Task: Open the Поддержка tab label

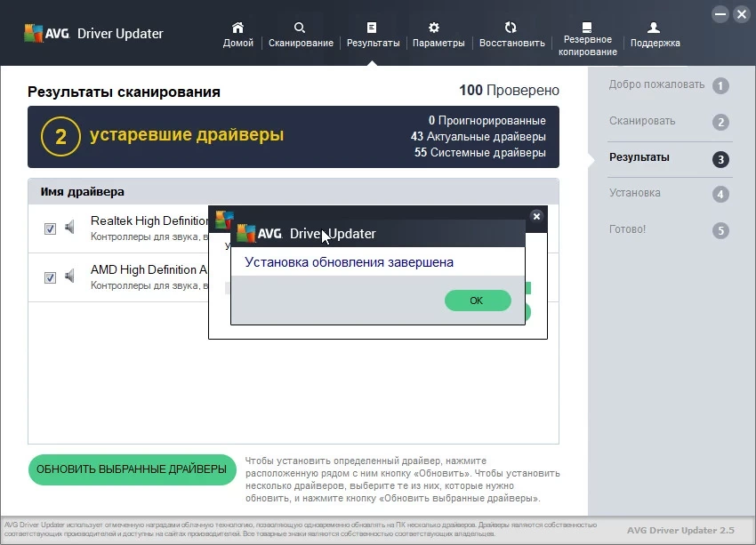Action: click(655, 43)
